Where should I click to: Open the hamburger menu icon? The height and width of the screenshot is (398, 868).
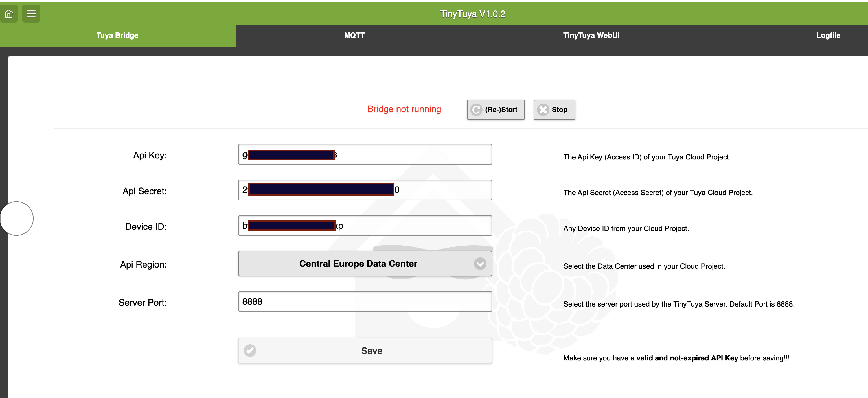31,14
